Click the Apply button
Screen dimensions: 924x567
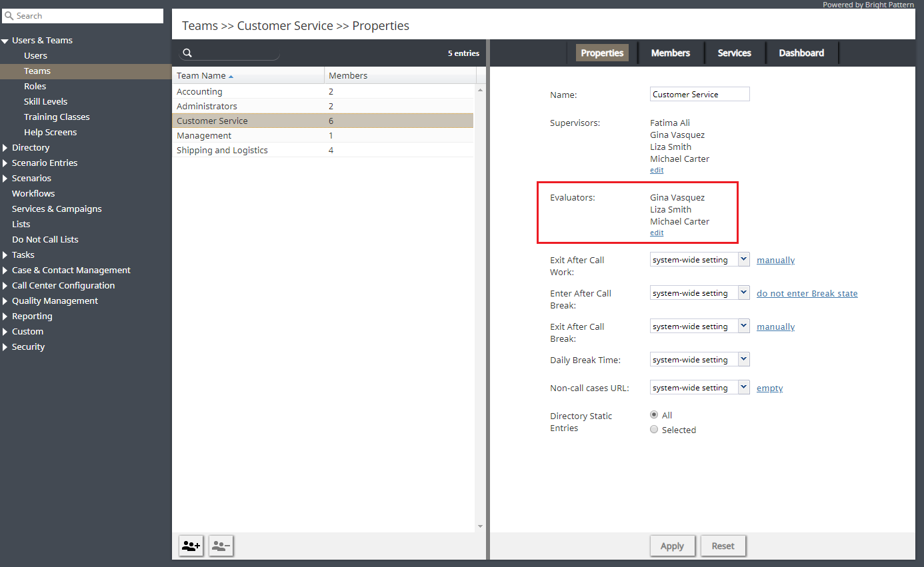pos(672,546)
